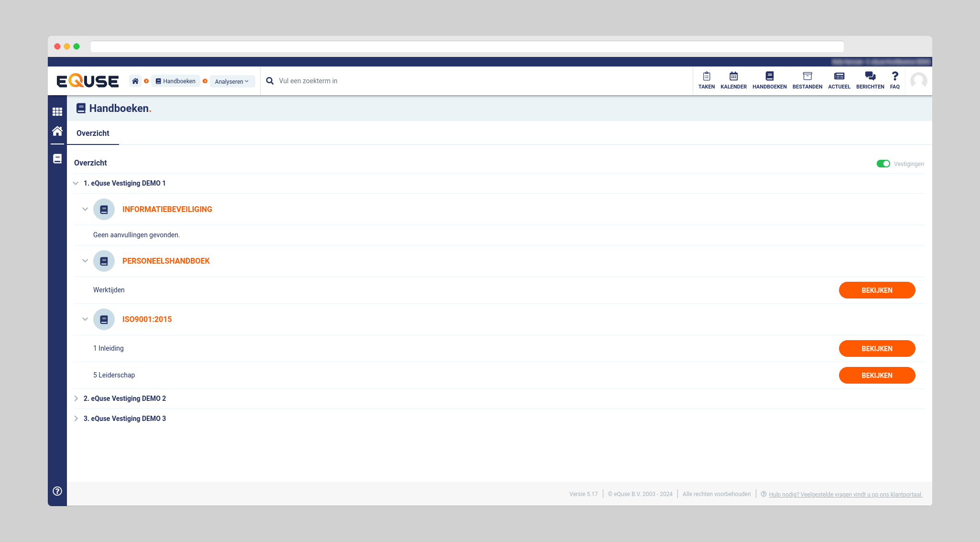Open the user profile avatar
Screen dimensions: 980x542
(918, 80)
